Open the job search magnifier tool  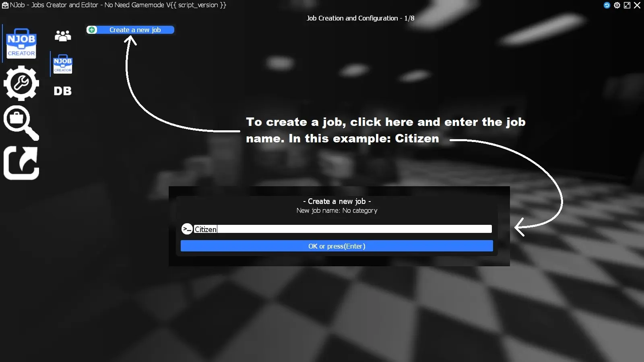(x=21, y=123)
